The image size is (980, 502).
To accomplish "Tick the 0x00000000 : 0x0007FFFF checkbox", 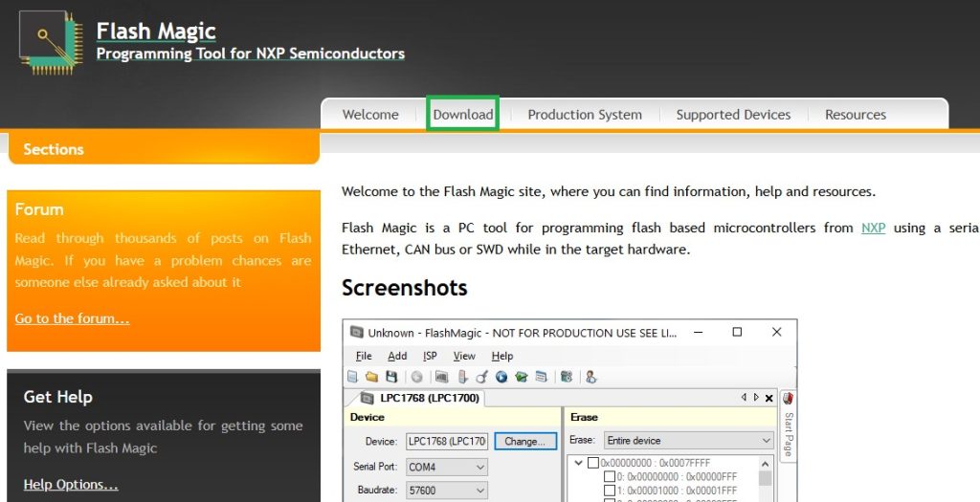I will click(x=594, y=464).
